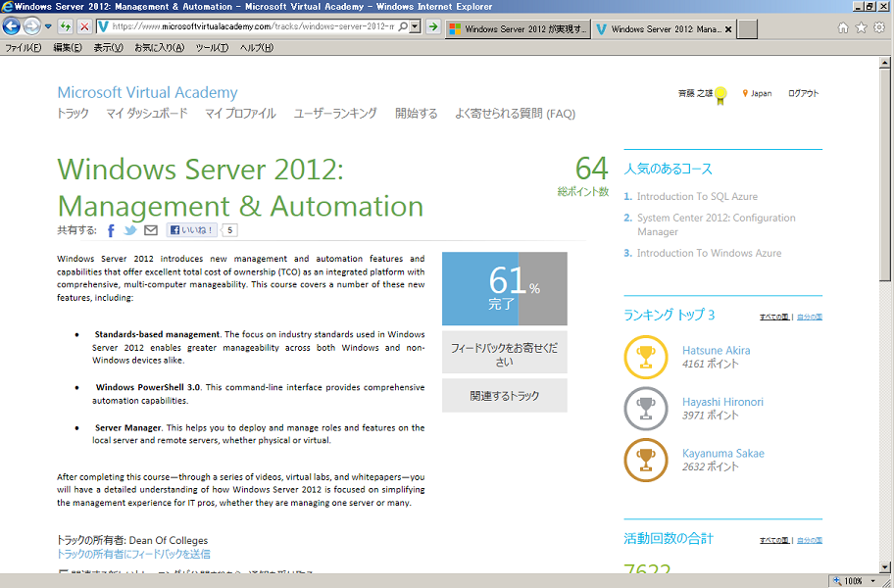Expand the address bar dropdown arrow
Viewport: 894px width, 588px height.
[x=416, y=26]
